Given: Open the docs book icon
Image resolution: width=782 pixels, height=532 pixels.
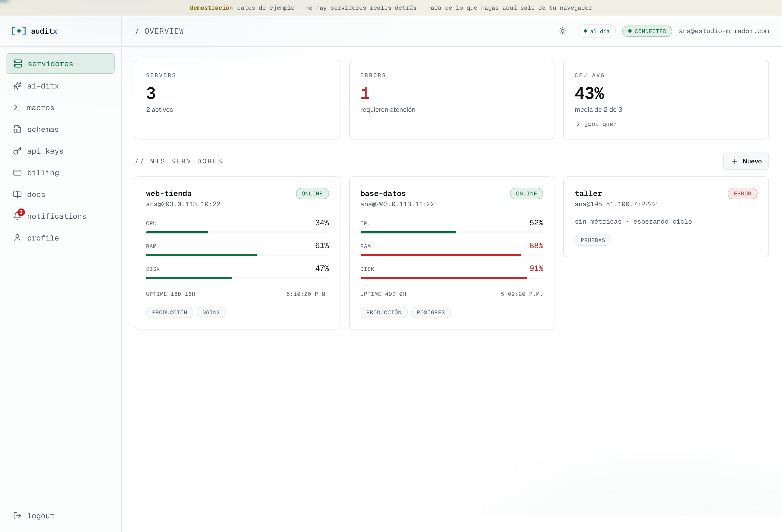Looking at the screenshot, I should click(x=17, y=194).
